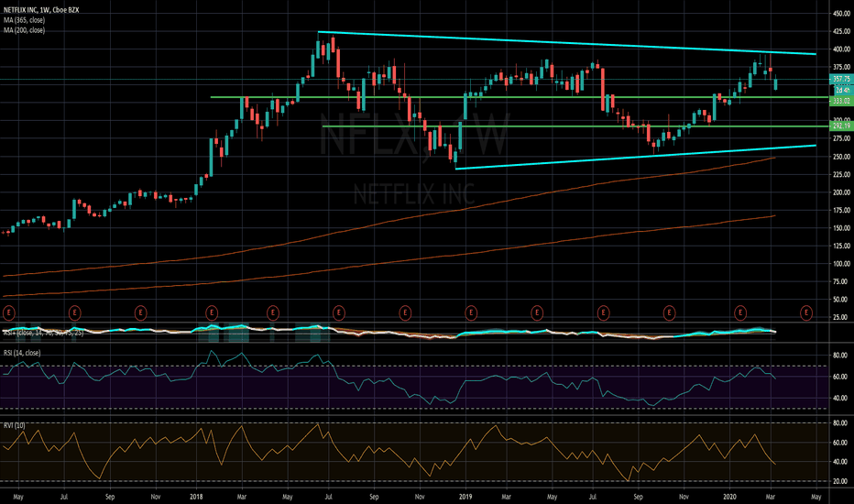Screen dimensions: 854x504
Task: Select the green horizontal line at 333.02
Action: pyautogui.click(x=520, y=97)
